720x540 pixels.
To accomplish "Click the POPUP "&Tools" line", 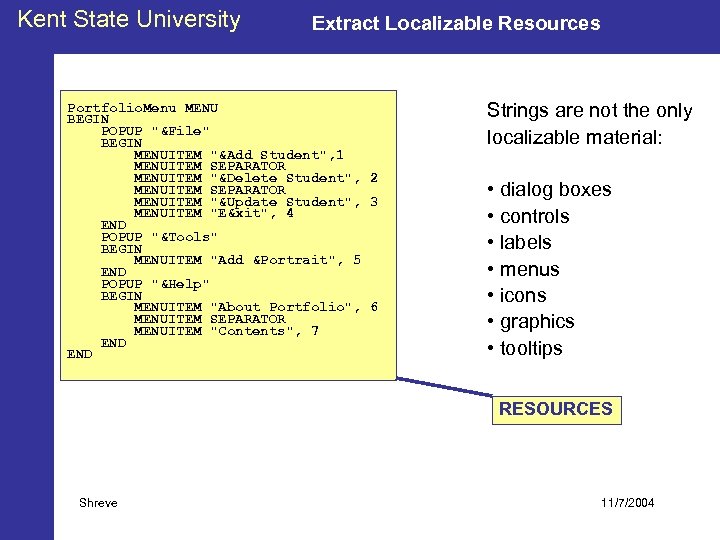I will coord(159,237).
